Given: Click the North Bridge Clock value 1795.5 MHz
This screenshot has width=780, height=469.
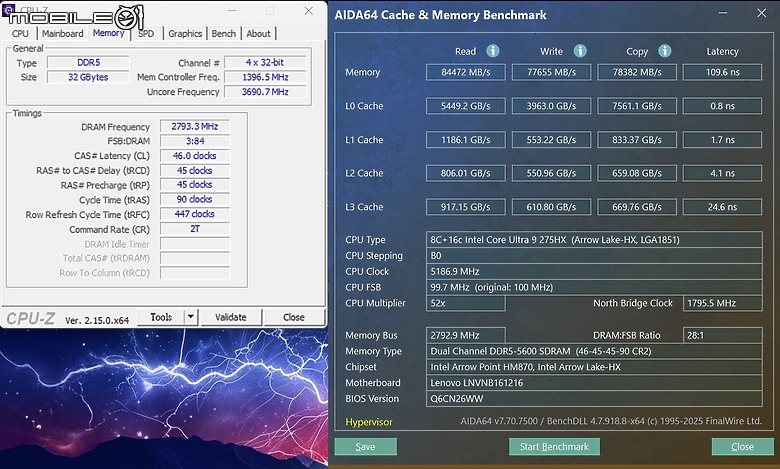Looking at the screenshot, I should 722,303.
